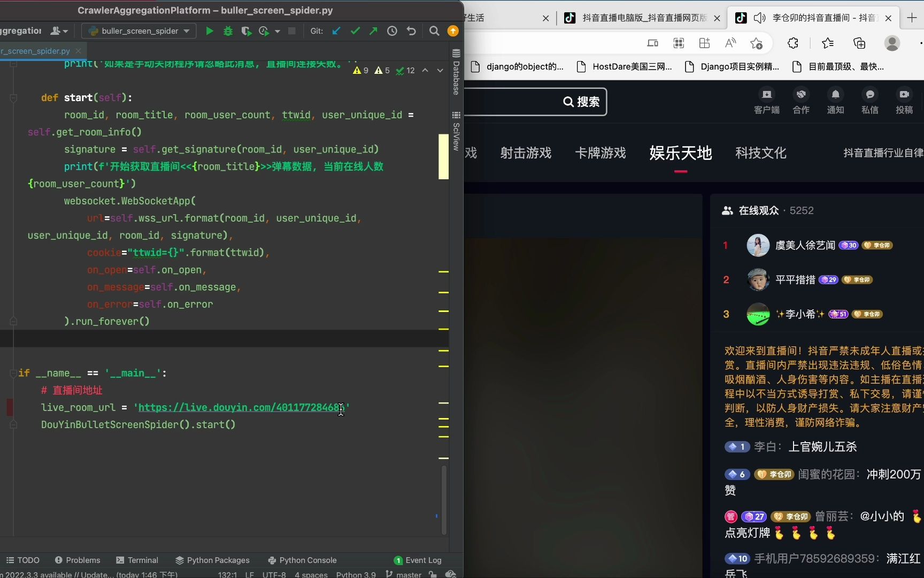The width and height of the screenshot is (924, 578).
Task: Select the 射击游戏 category tab
Action: pos(526,153)
